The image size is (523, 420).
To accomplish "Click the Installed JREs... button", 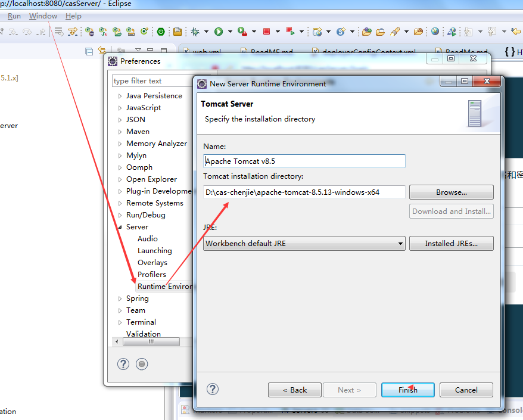I will [x=452, y=244].
